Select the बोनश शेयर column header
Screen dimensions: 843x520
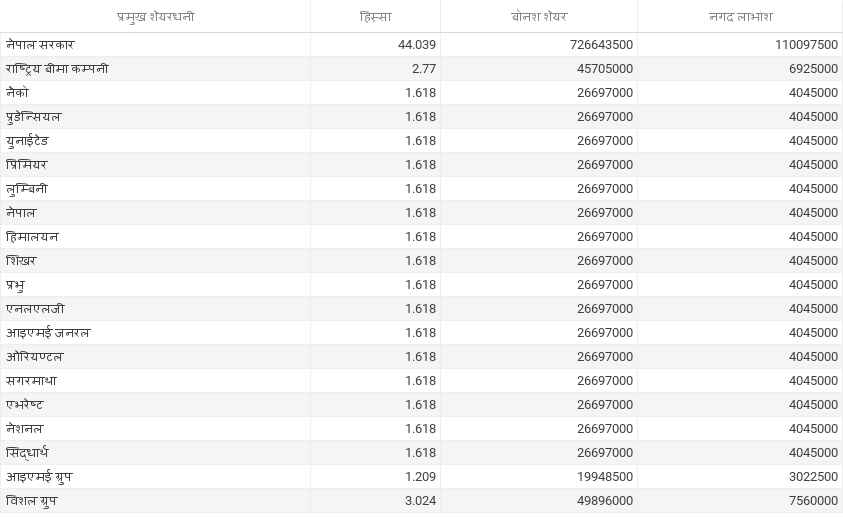(538, 17)
